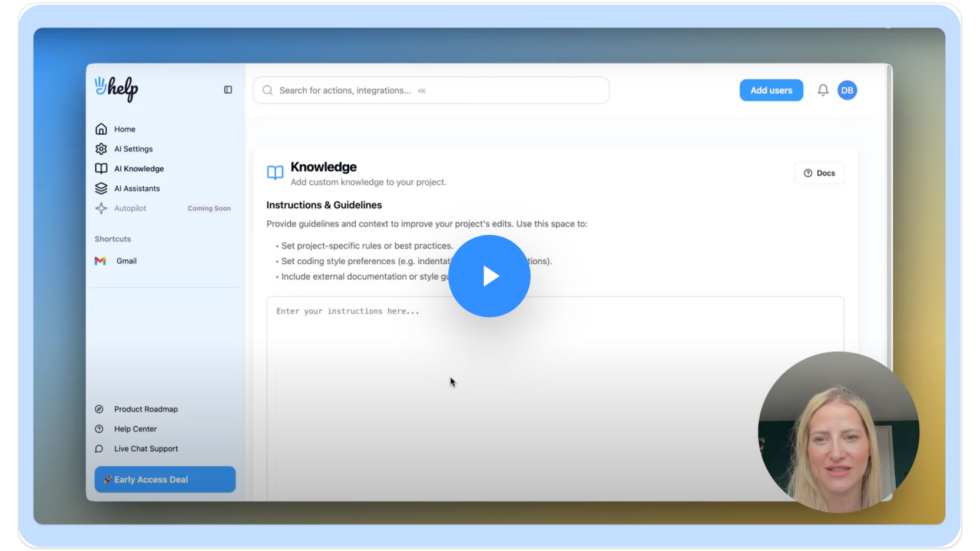Open the Docs button
The height and width of the screenshot is (551, 980).
pyautogui.click(x=819, y=173)
